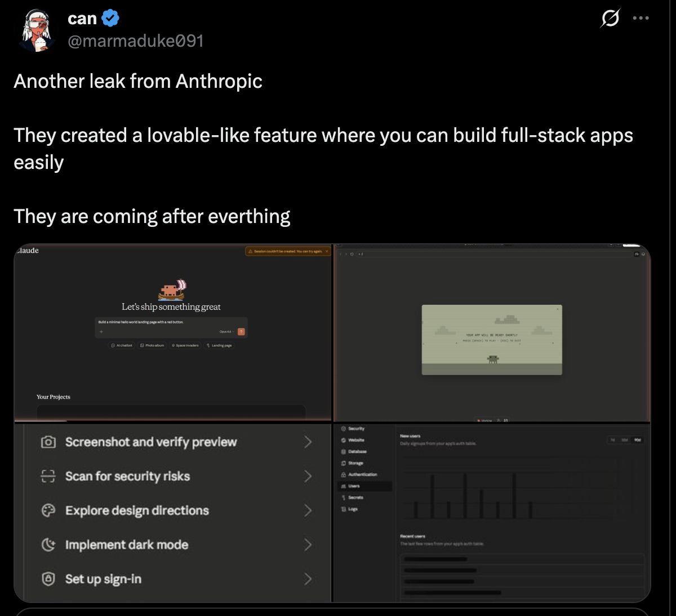Expand the Scan for security risks chevron

click(x=308, y=476)
